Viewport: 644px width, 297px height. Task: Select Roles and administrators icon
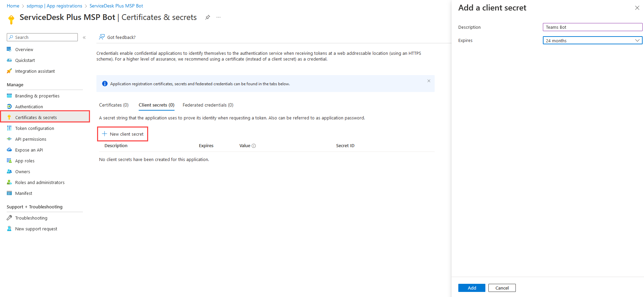[x=9, y=182]
